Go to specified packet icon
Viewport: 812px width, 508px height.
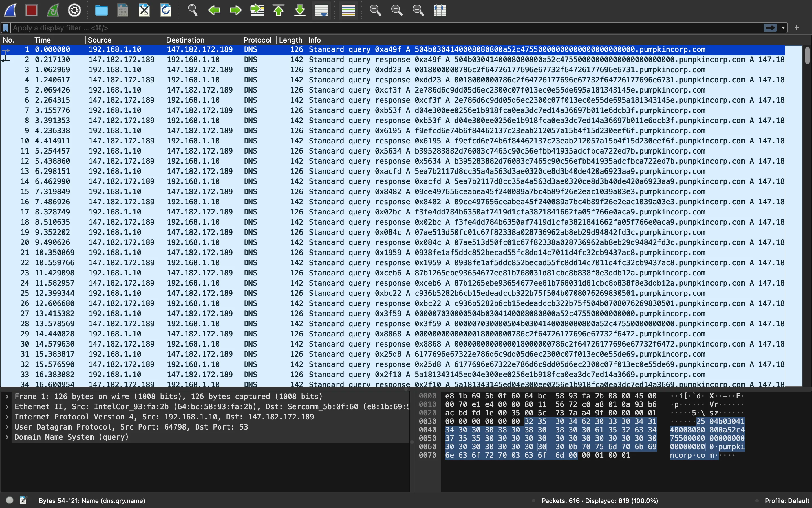(x=257, y=10)
